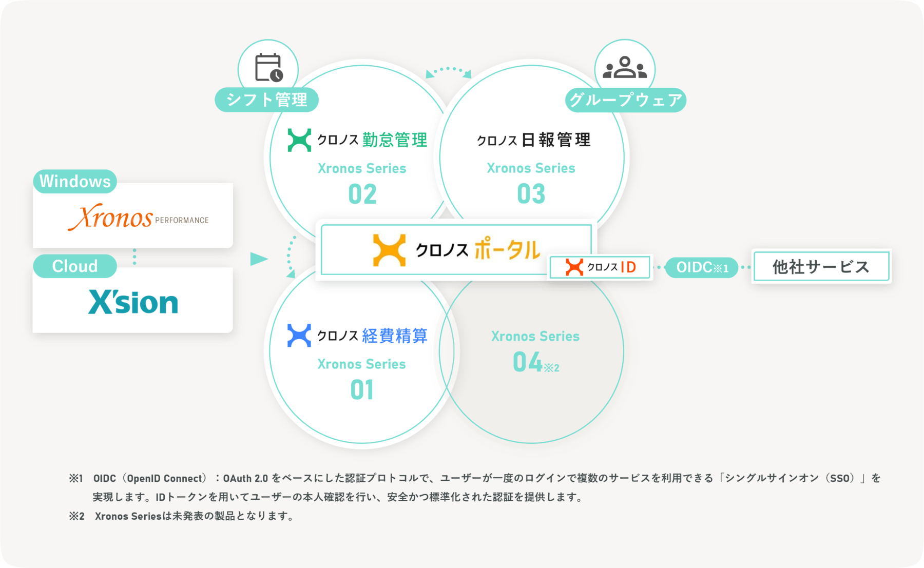Click 'Xronos Series' text above 04
The width and height of the screenshot is (924, 568).
[x=535, y=337]
